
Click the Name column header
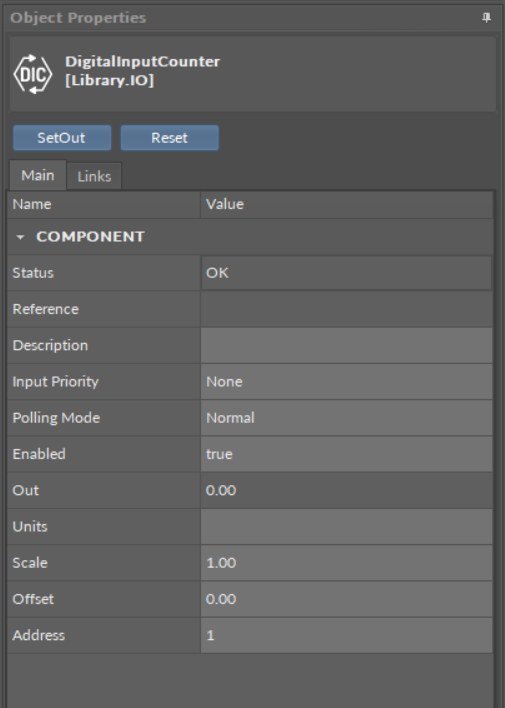[104, 204]
